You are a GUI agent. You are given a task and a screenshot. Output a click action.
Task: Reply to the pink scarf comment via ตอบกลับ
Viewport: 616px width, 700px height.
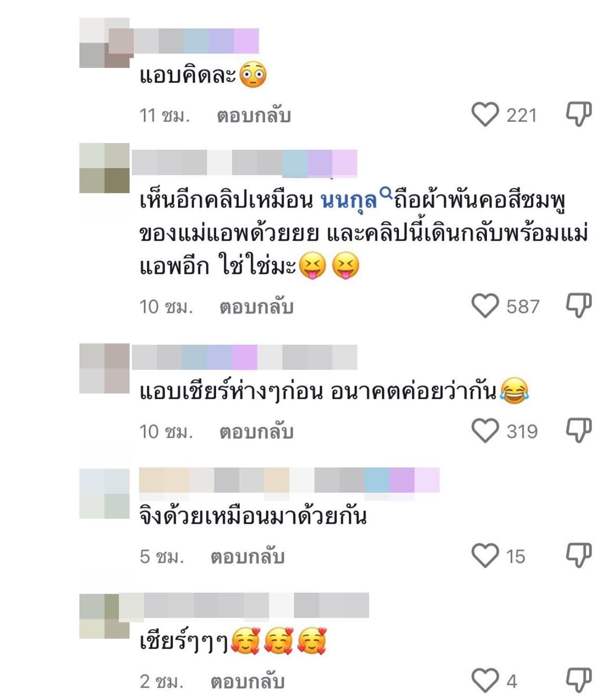(x=257, y=307)
